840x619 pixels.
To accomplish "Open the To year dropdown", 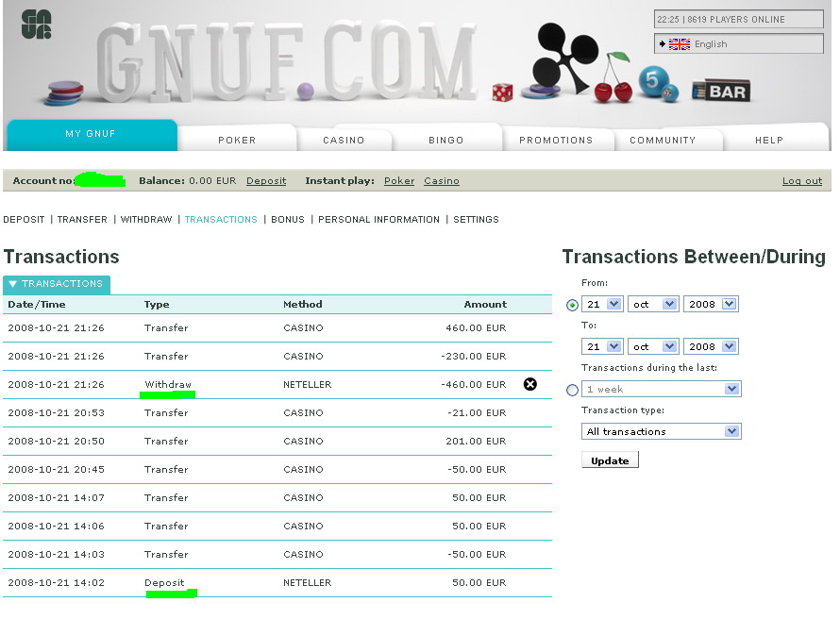I will click(711, 346).
